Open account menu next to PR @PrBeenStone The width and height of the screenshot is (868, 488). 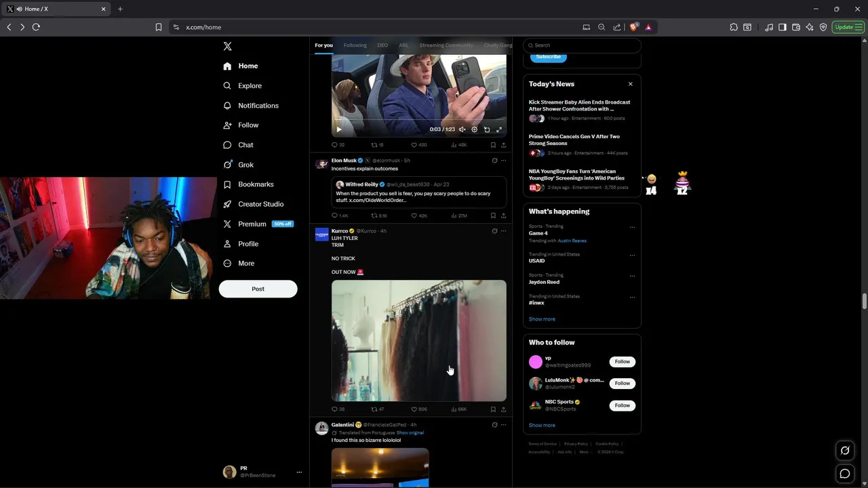(x=299, y=472)
